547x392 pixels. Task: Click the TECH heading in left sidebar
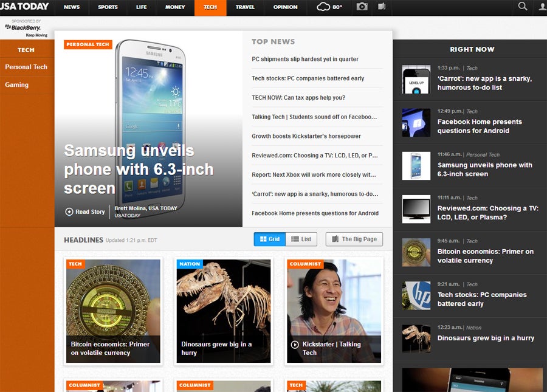[x=26, y=50]
